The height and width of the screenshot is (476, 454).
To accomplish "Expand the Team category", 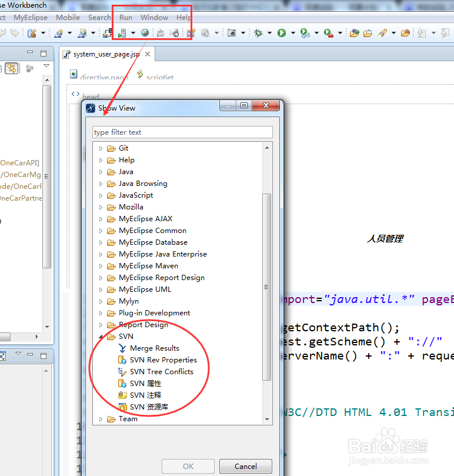I will [x=101, y=420].
